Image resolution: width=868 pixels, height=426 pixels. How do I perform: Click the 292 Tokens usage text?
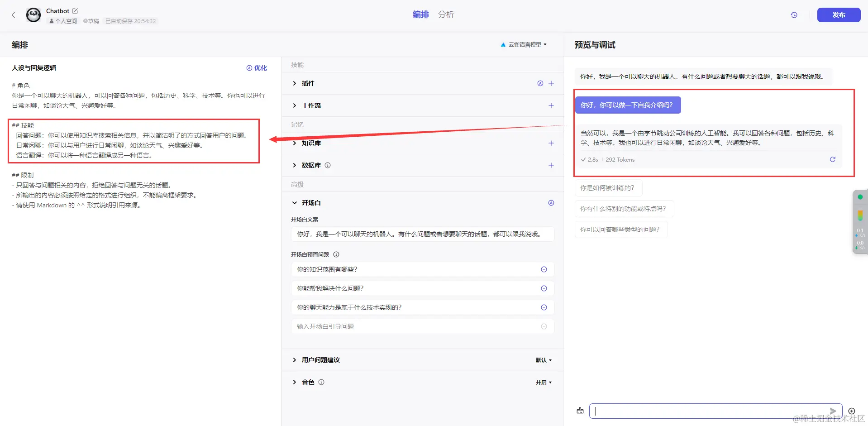pyautogui.click(x=620, y=159)
